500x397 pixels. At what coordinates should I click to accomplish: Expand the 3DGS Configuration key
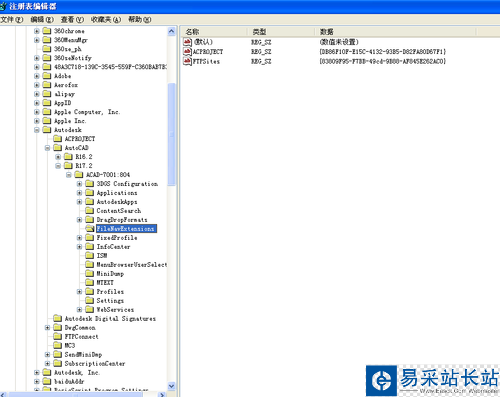coord(79,184)
